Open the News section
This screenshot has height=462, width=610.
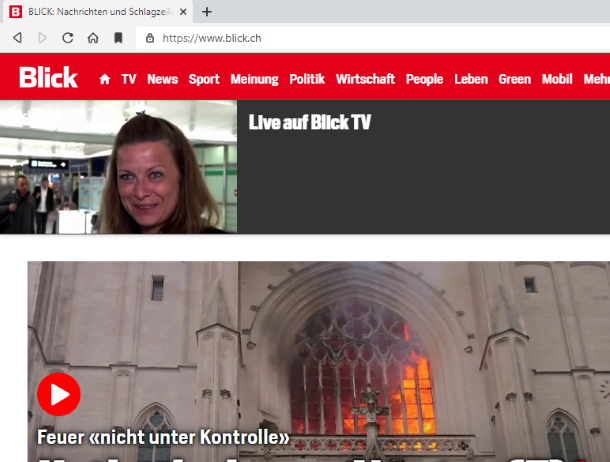click(163, 79)
